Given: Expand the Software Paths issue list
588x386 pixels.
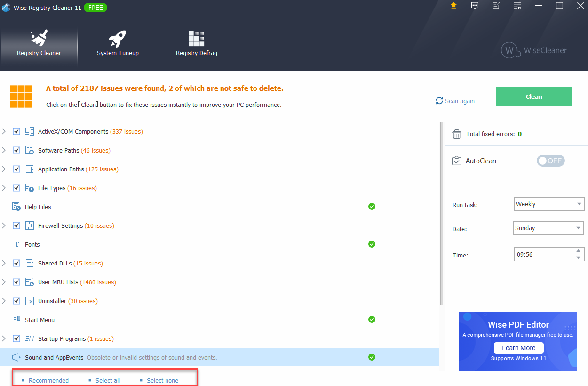Looking at the screenshot, I should (4, 150).
